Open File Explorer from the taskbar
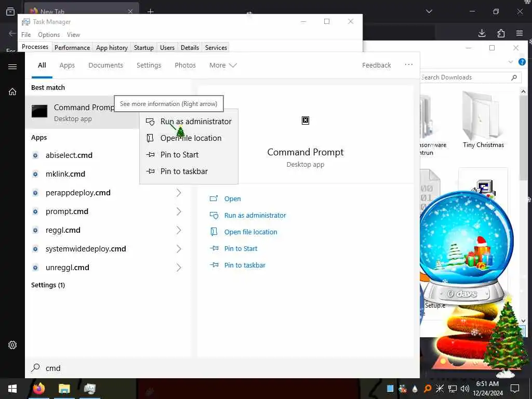Screen dimensions: 532x399 coord(64,389)
